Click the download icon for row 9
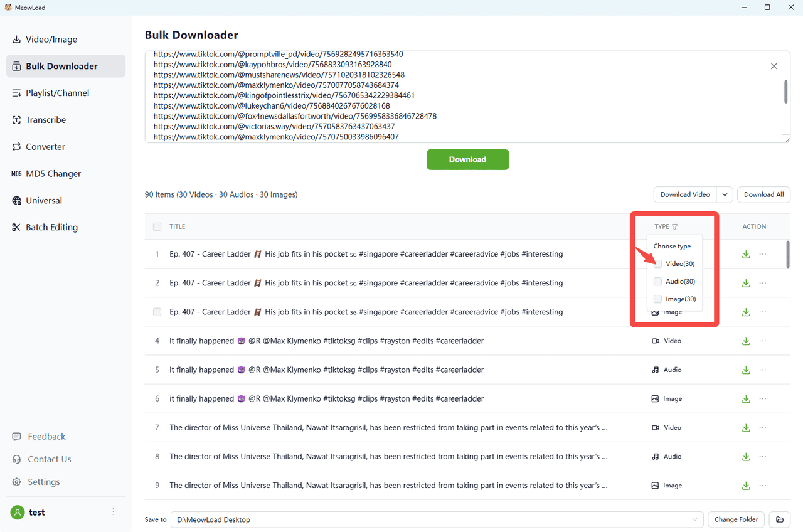Viewport: 803px width, 532px height. click(746, 486)
